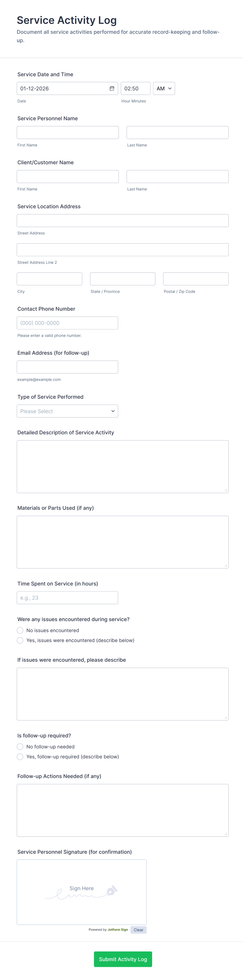Open the Jotform Sign link
The image size is (243, 980).
pos(118,930)
